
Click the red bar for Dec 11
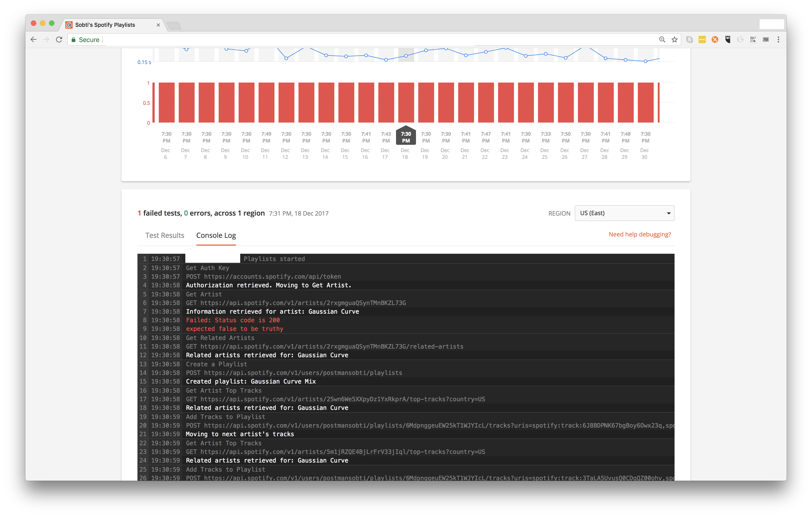[x=267, y=102]
